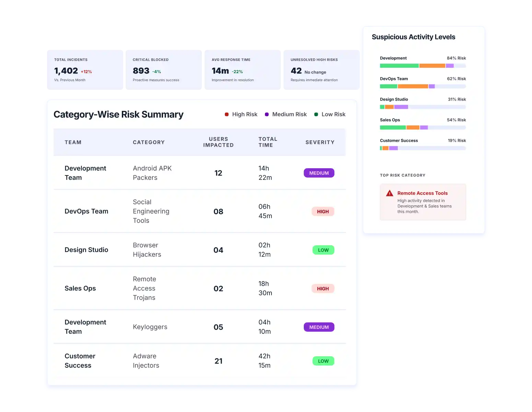The width and height of the screenshot is (532, 412).
Task: Click the Medium Risk purple legend dot
Action: [267, 114]
